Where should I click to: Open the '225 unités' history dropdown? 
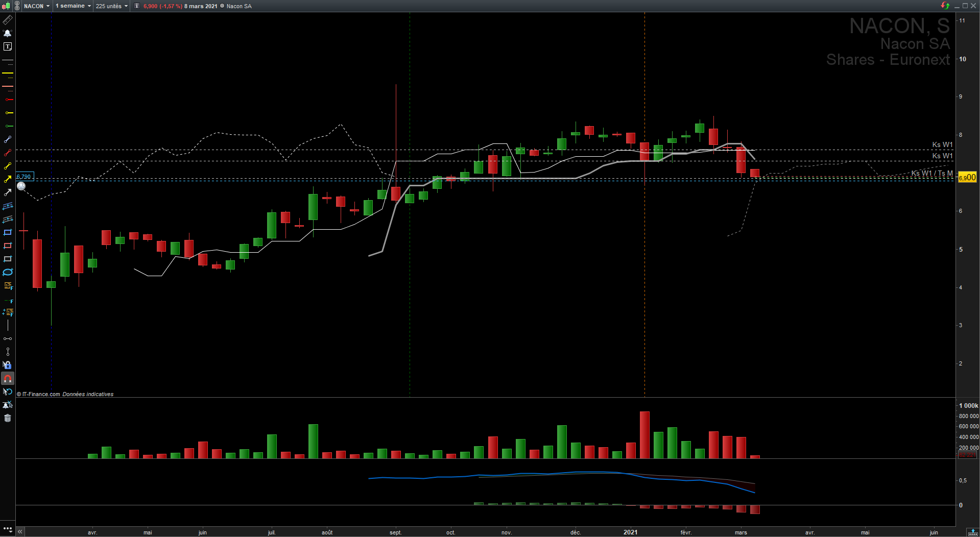111,6
